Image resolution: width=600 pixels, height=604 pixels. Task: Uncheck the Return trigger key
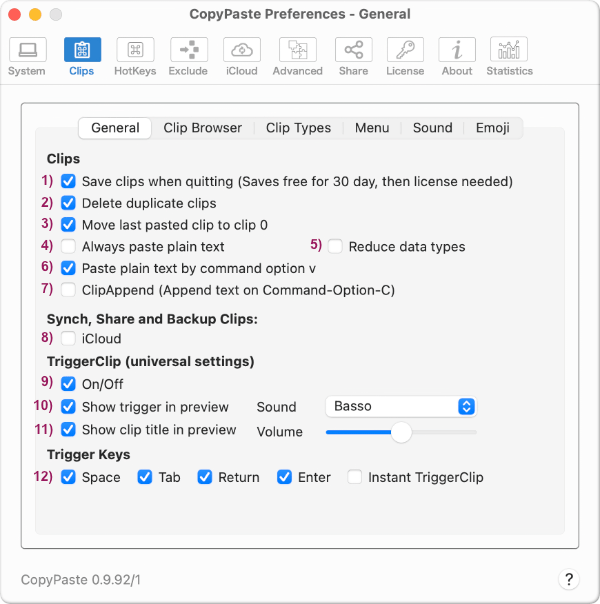(204, 477)
